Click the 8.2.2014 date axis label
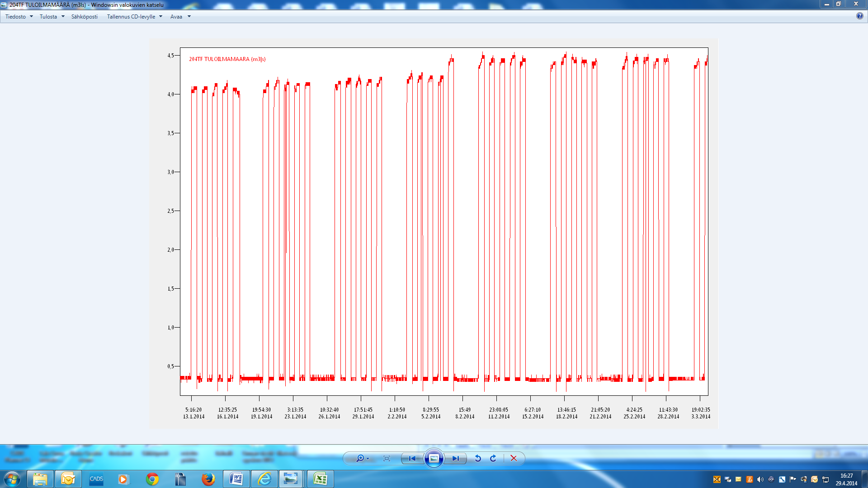868x488 pixels. [x=465, y=417]
